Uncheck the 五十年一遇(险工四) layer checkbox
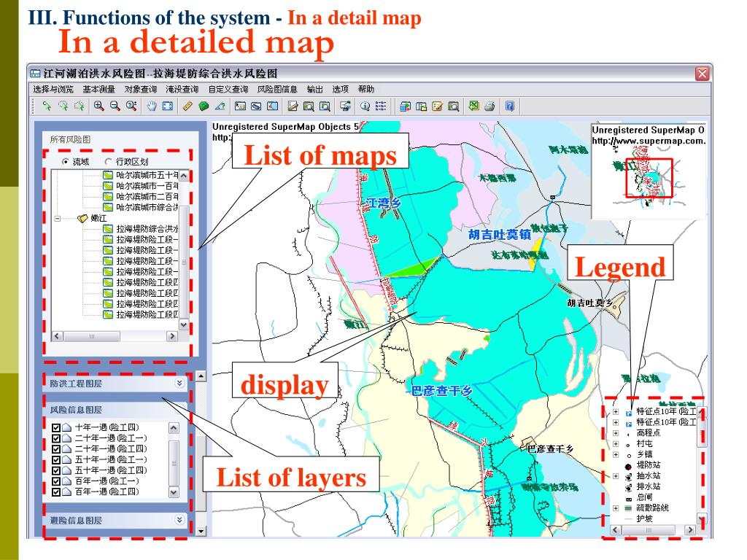The image size is (747, 560). pyautogui.click(x=55, y=470)
